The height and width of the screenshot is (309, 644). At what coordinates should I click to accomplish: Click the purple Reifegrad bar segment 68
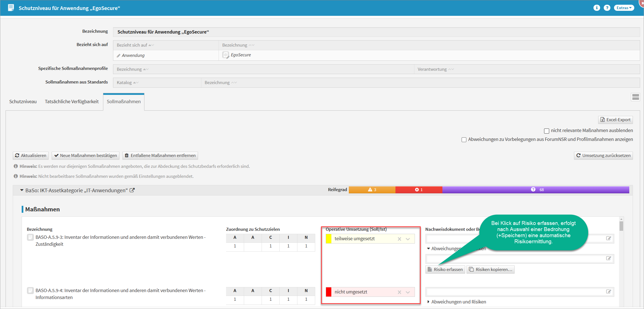(x=536, y=190)
